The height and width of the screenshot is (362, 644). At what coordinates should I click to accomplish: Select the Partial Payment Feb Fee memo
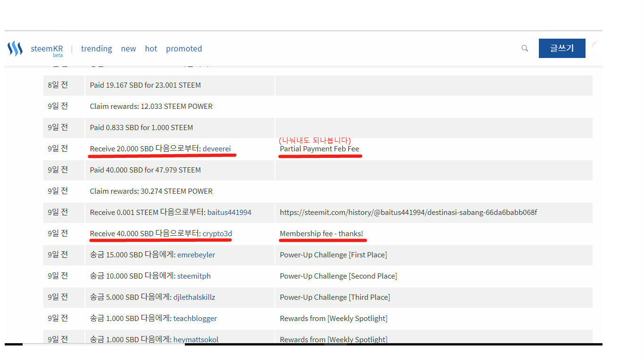click(319, 148)
